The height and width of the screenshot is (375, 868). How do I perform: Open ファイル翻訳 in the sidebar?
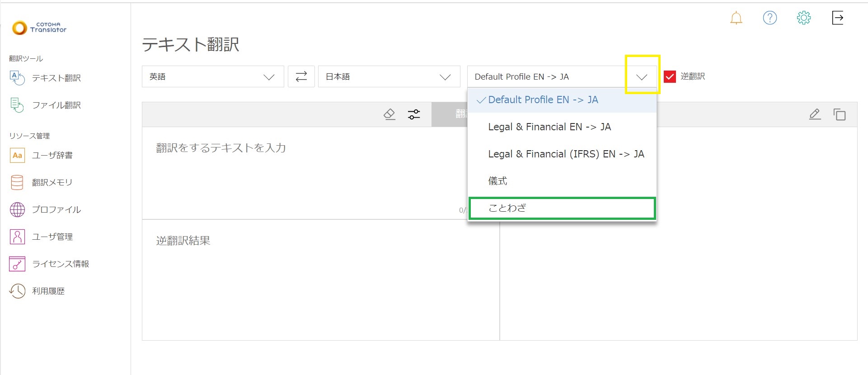[56, 105]
